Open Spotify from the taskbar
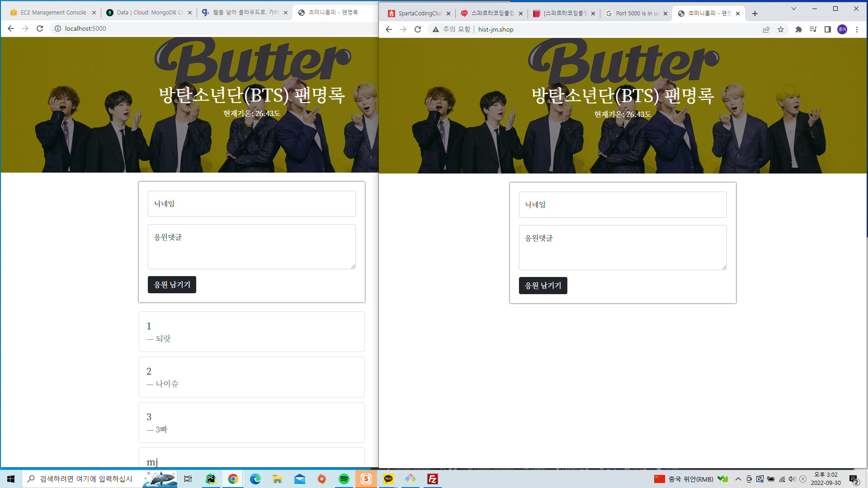 (x=344, y=479)
